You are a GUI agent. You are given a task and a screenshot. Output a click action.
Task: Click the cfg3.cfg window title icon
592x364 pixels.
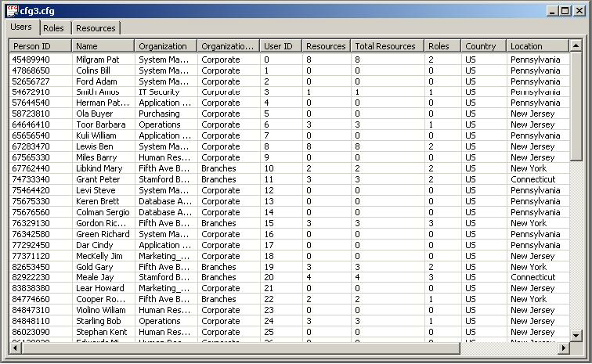[12, 11]
